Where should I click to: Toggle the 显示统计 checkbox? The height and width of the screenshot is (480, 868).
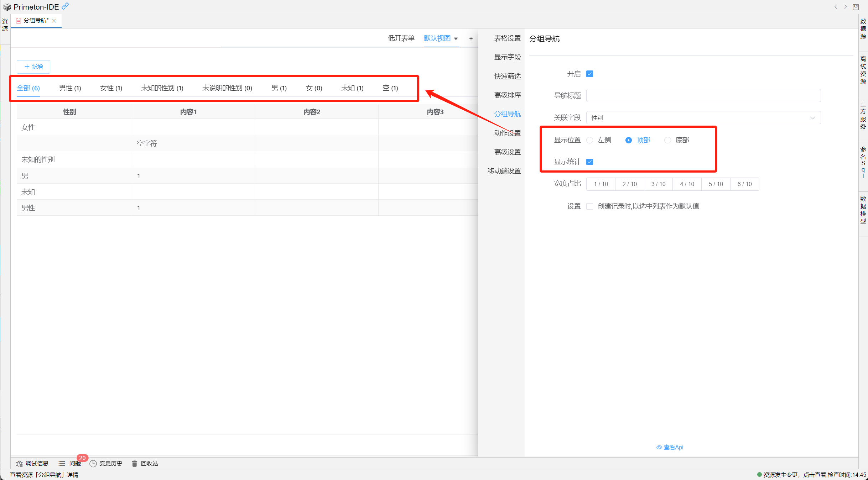click(589, 162)
